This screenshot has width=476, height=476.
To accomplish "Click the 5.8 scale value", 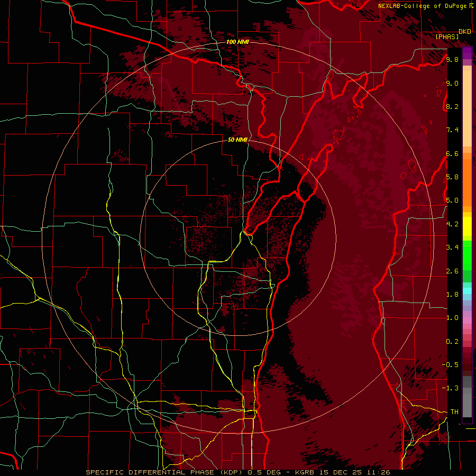I will pyautogui.click(x=452, y=177).
